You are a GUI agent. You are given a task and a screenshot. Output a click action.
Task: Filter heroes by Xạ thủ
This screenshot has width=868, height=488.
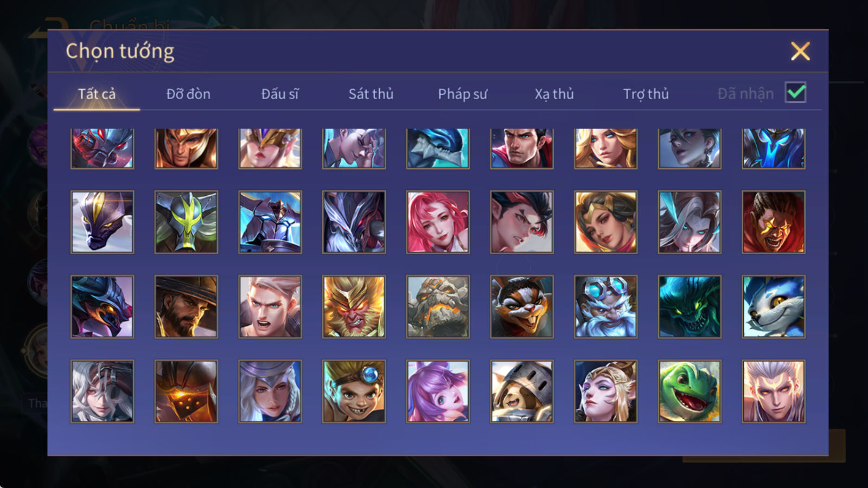[554, 94]
